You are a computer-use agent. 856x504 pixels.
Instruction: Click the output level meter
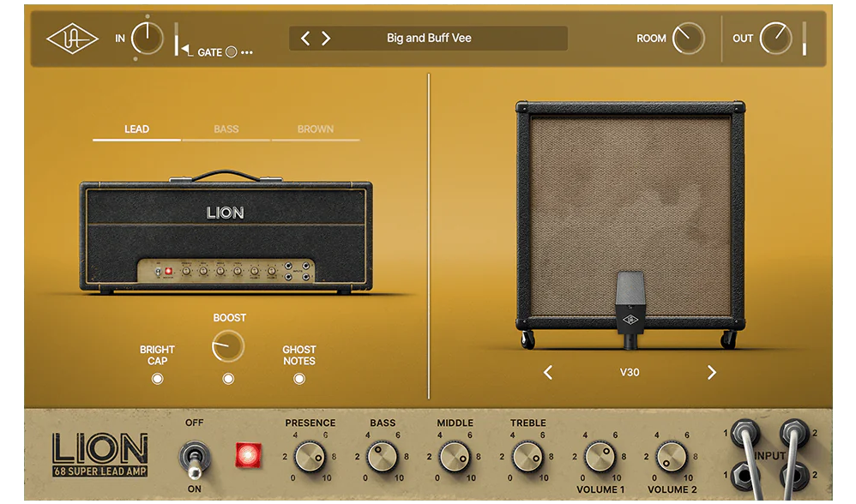tap(805, 39)
